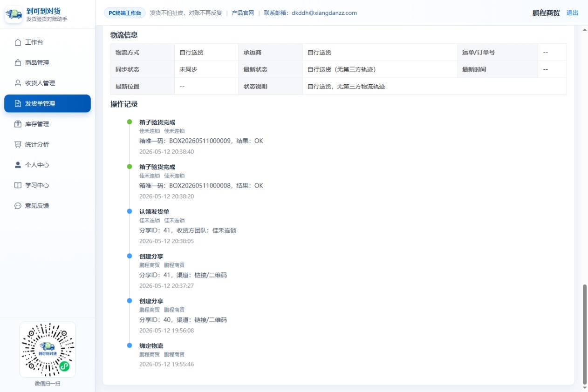The width and height of the screenshot is (588, 392).
Task: Click the 认领发货单 record title
Action: (154, 211)
